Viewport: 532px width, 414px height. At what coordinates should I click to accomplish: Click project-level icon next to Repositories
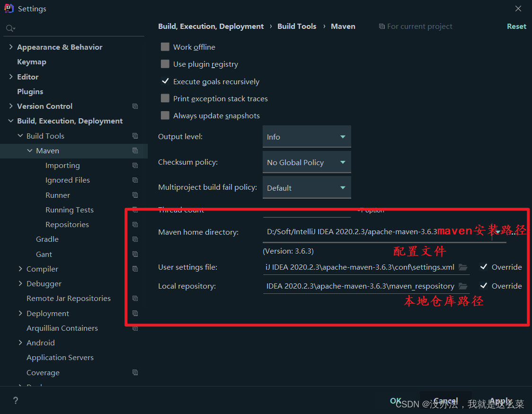click(x=135, y=224)
